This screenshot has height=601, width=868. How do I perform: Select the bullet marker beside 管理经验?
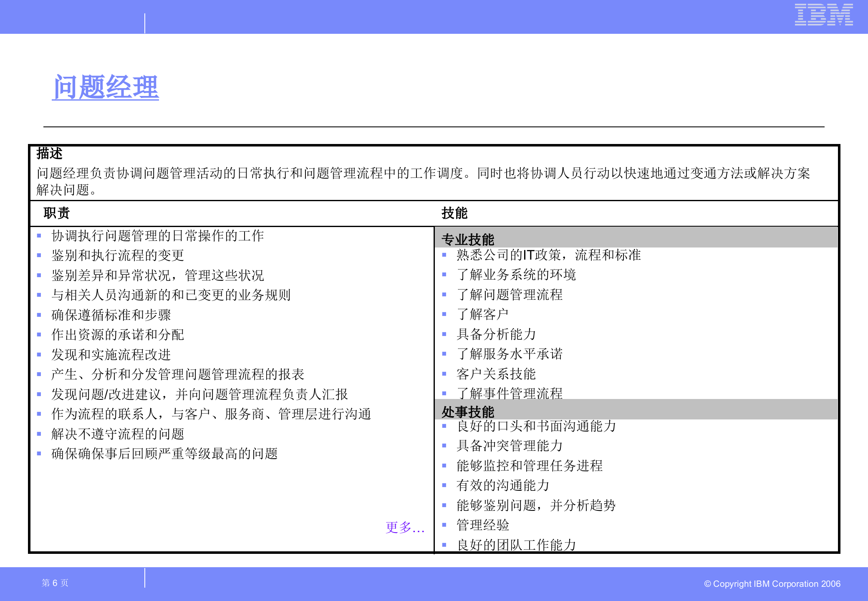(444, 525)
